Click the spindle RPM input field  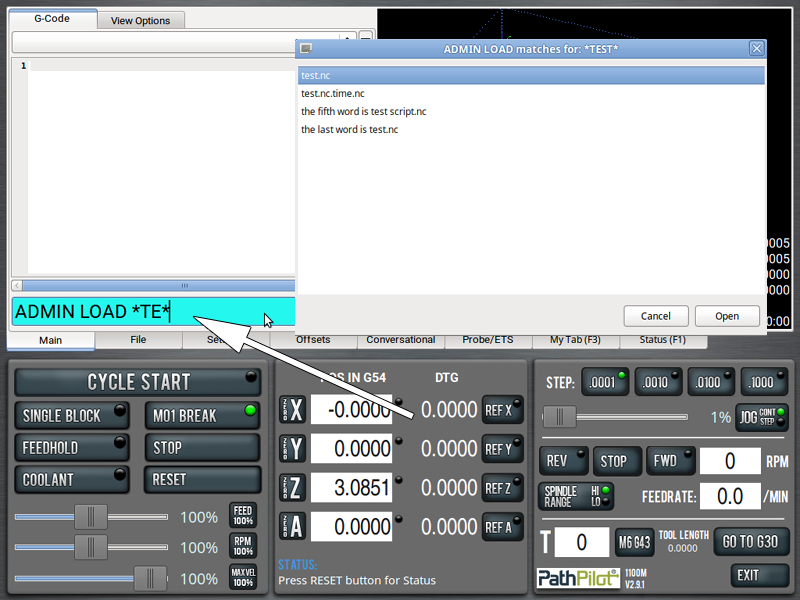[x=730, y=461]
